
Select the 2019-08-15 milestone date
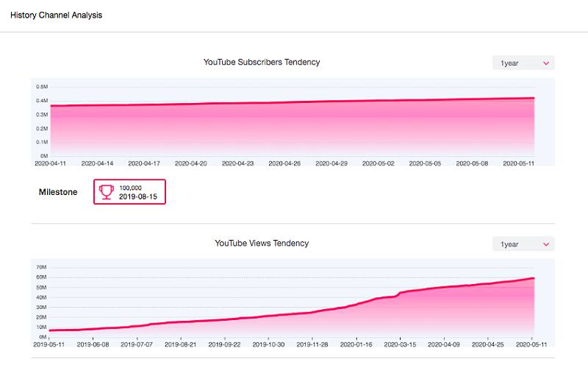[x=138, y=196]
